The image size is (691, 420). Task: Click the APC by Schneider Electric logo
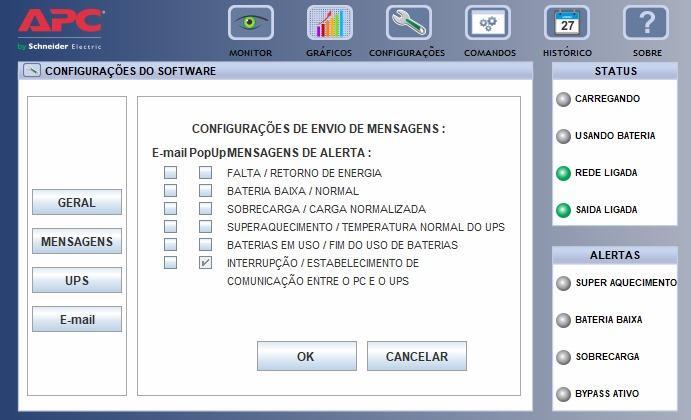[x=61, y=30]
